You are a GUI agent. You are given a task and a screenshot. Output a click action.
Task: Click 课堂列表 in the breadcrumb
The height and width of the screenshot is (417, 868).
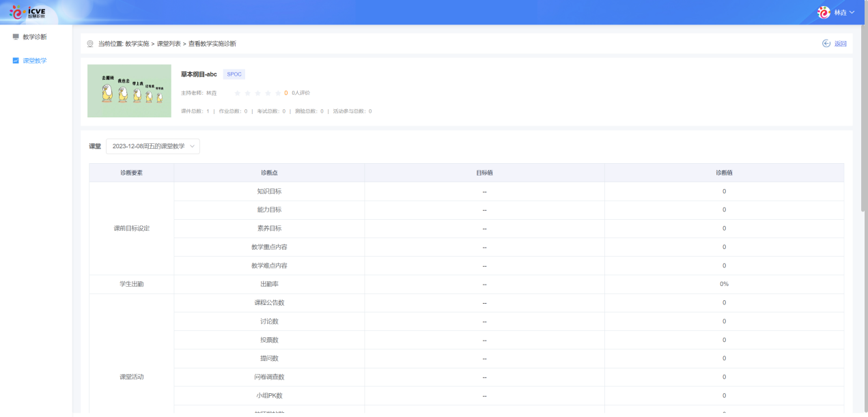[169, 44]
